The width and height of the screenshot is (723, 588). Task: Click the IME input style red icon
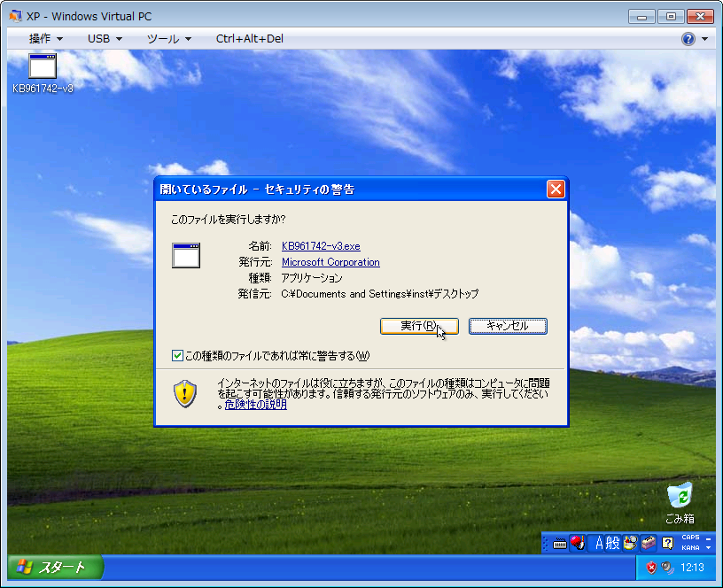point(578,543)
